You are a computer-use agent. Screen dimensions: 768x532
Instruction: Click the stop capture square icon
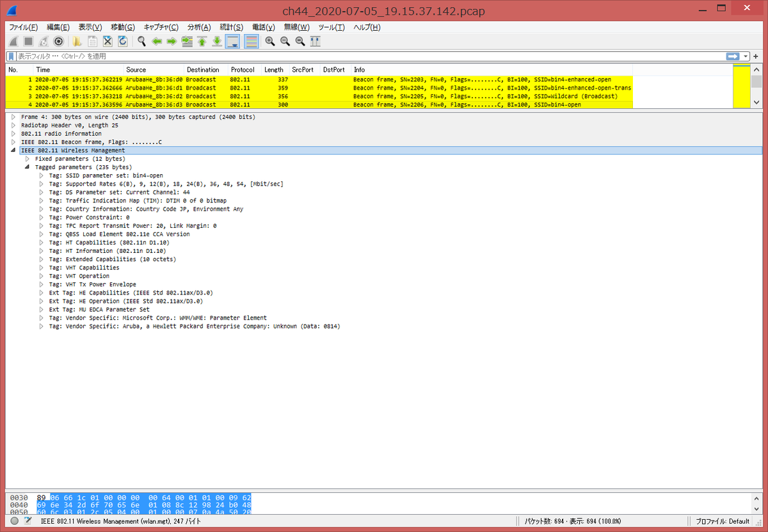point(28,42)
